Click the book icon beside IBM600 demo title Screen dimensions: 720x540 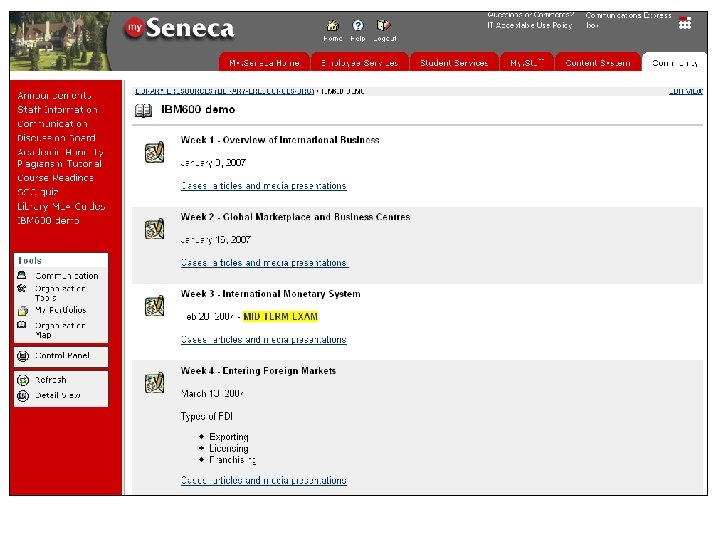[143, 111]
